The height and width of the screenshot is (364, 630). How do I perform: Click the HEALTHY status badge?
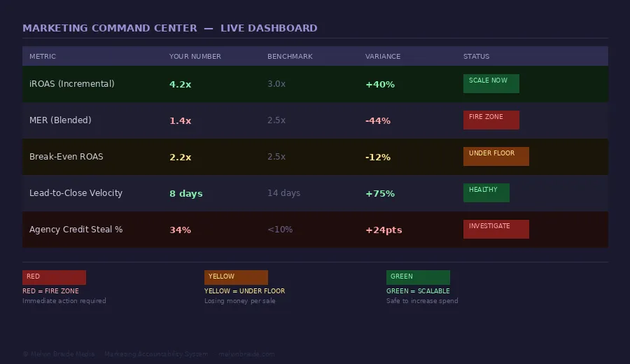486,192
